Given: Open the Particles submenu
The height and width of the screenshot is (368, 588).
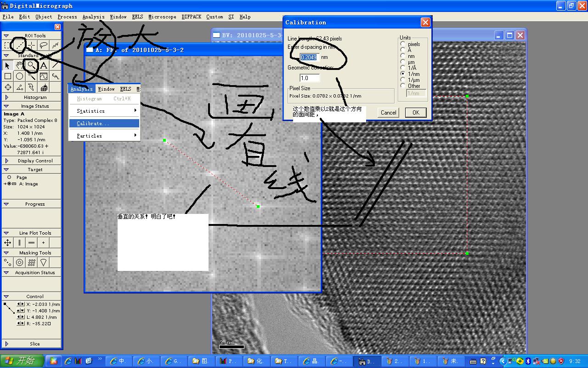Looking at the screenshot, I should pos(104,136).
